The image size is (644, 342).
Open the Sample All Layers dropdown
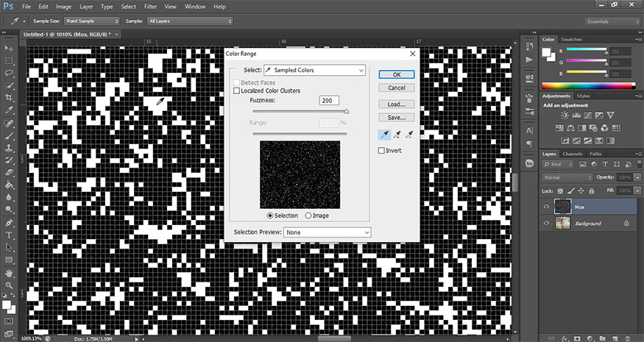[190, 21]
